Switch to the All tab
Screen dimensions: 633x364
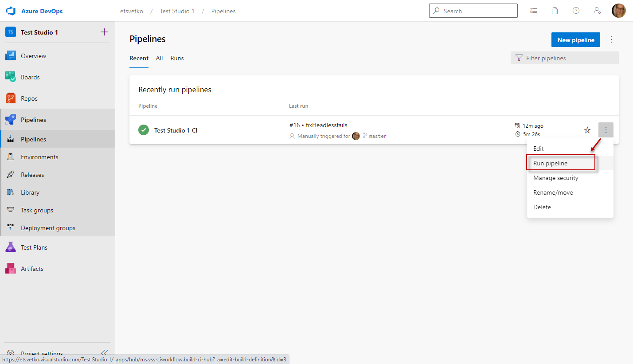[x=159, y=58]
